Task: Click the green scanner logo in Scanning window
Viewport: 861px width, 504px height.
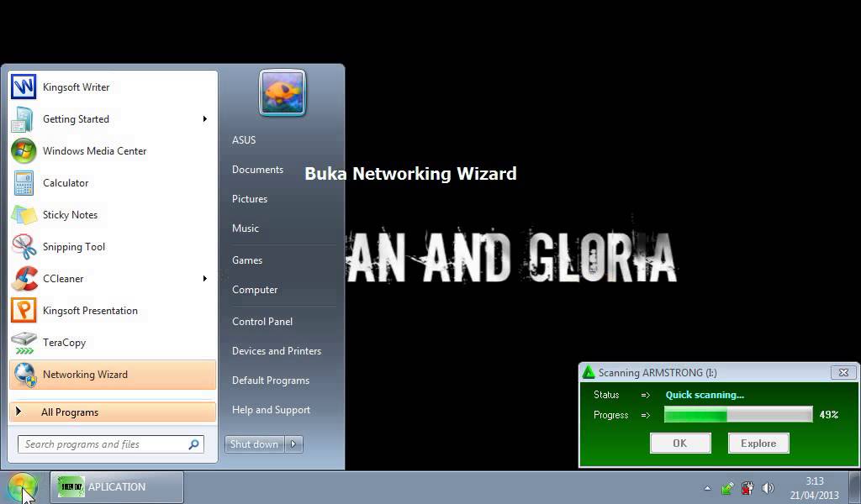Action: [x=589, y=372]
